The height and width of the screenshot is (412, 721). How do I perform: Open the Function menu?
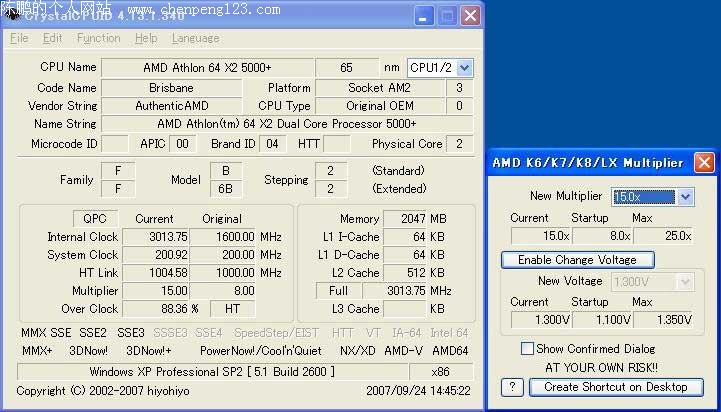click(x=98, y=38)
